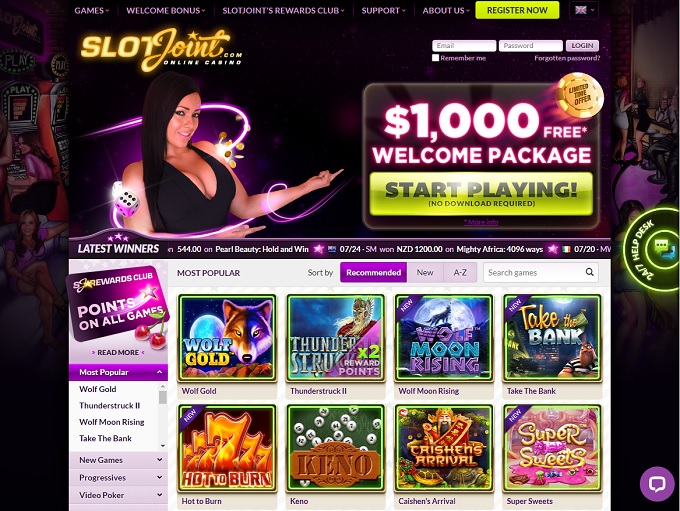
Task: Toggle the Remember me checkbox
Action: (435, 58)
